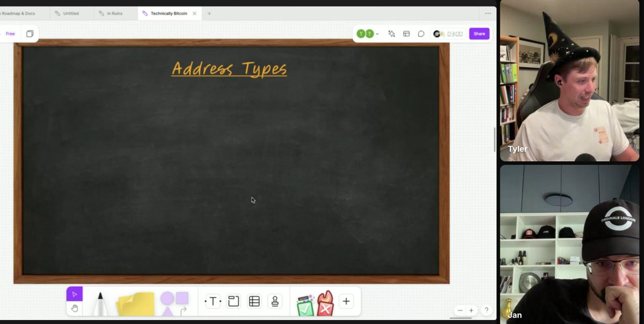Image resolution: width=644 pixels, height=324 pixels.
Task: Pick the marker pencil tool
Action: [100, 304]
